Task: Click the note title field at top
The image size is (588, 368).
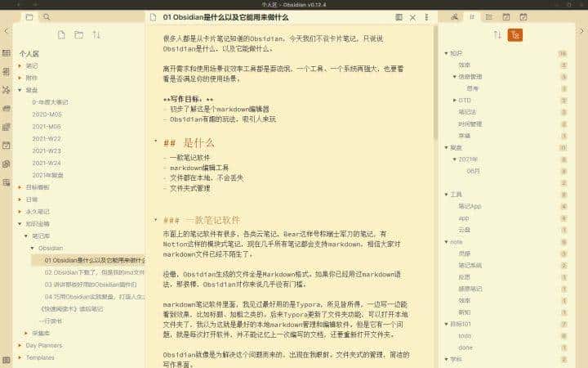Action: point(225,17)
